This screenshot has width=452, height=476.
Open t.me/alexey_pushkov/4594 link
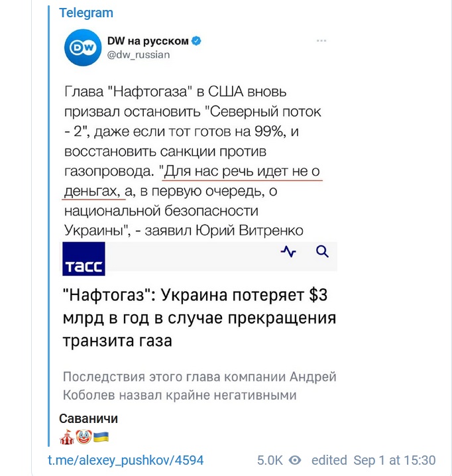pos(126,460)
